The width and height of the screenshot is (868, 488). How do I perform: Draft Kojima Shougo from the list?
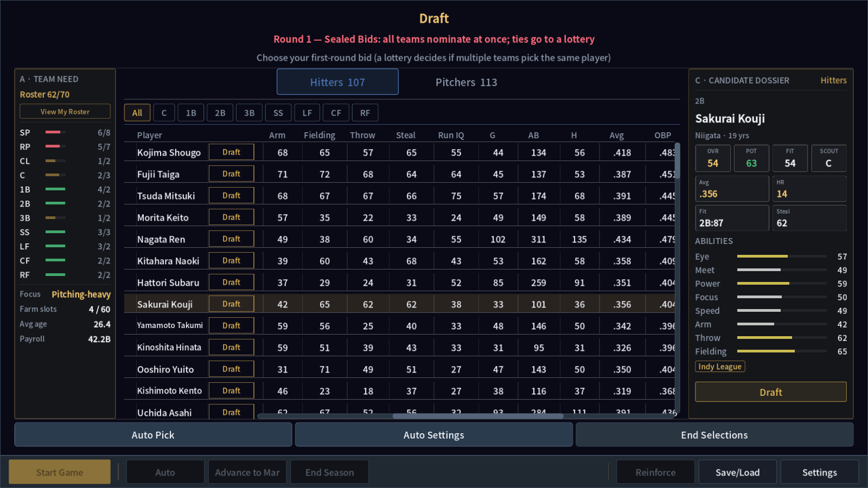232,152
